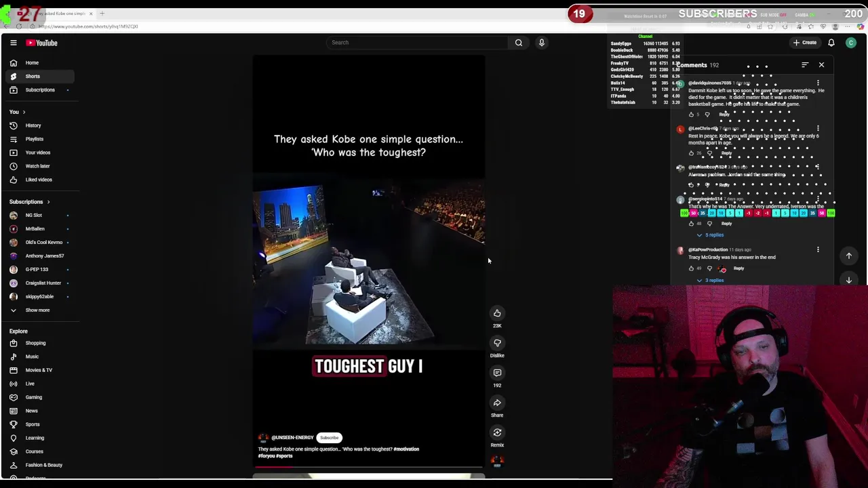
Task: Open the account avatar menu
Action: (851, 43)
